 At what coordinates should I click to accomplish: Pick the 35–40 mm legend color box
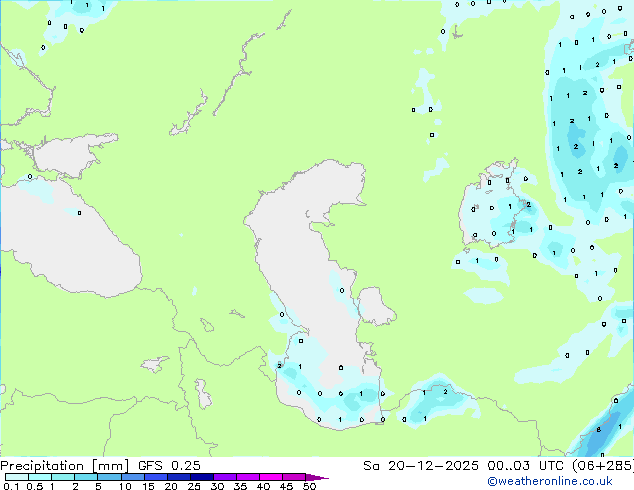coord(248,477)
